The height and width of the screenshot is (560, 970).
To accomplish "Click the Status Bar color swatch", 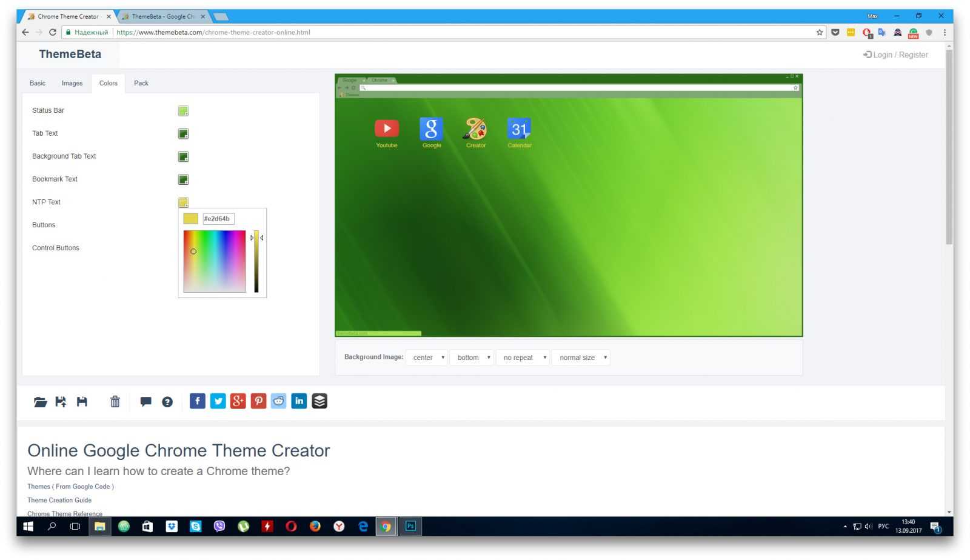I will tap(183, 110).
